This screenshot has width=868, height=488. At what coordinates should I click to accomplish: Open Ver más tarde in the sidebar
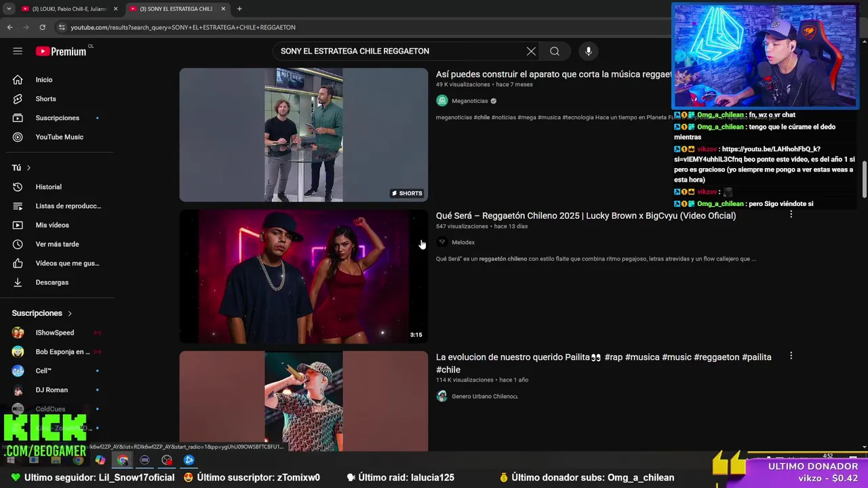click(x=58, y=244)
